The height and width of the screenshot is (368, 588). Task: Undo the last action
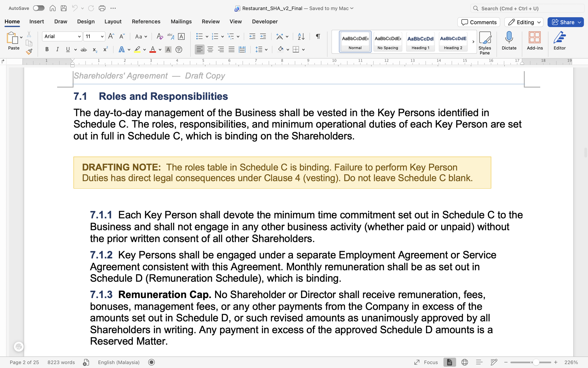[75, 8]
